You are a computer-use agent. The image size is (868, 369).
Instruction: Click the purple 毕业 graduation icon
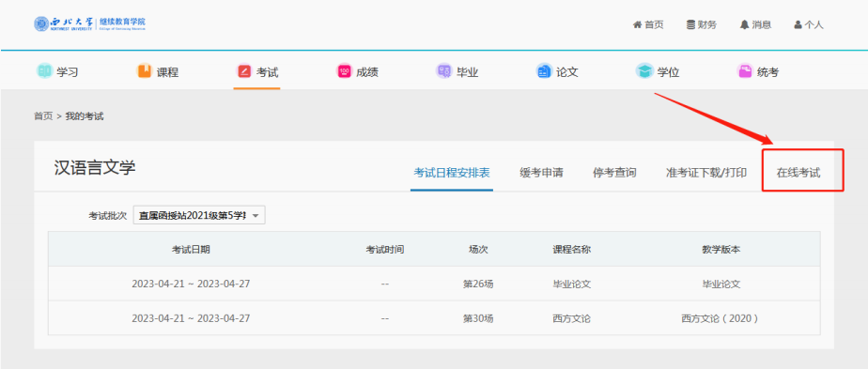443,71
